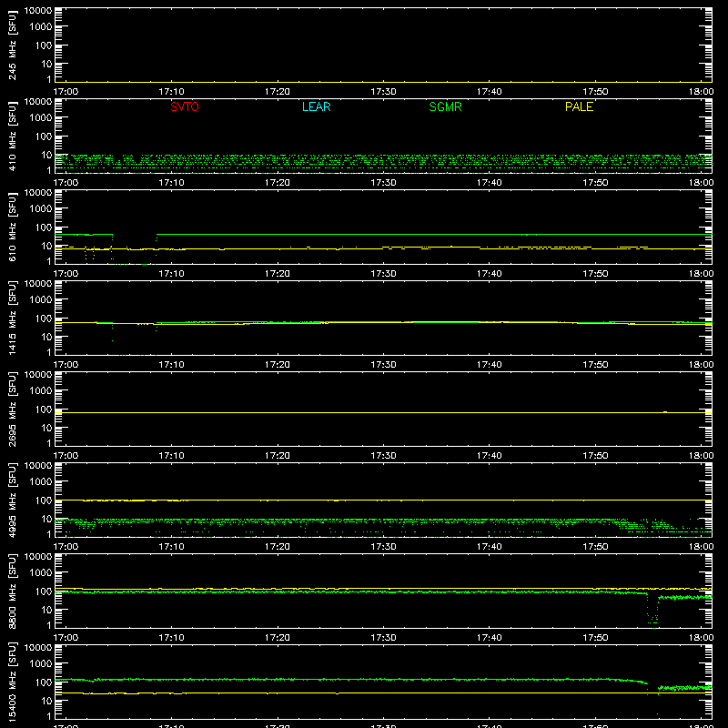Viewport: 728px width, 728px height.
Task: Click 17:10 tick under the 410 MHz plot
Action: (171, 183)
